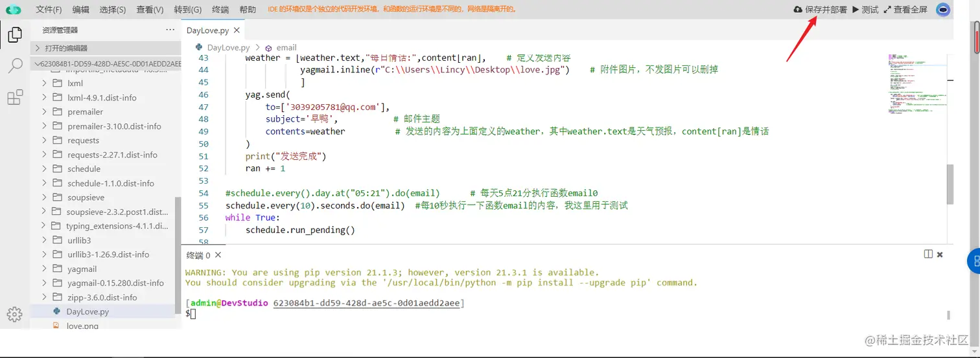Image resolution: width=980 pixels, height=358 pixels.
Task: Expand the requests-2.27.1.dist-info folder
Action: [x=43, y=155]
